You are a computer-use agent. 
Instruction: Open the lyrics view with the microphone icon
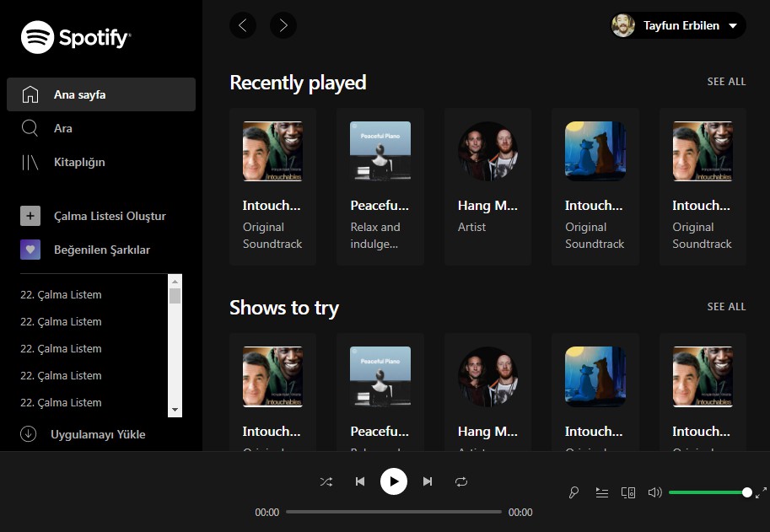[573, 492]
